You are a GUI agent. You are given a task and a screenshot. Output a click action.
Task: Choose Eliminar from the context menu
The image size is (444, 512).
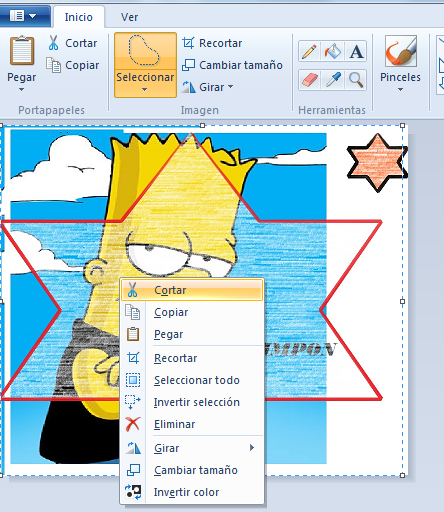[x=192, y=424]
